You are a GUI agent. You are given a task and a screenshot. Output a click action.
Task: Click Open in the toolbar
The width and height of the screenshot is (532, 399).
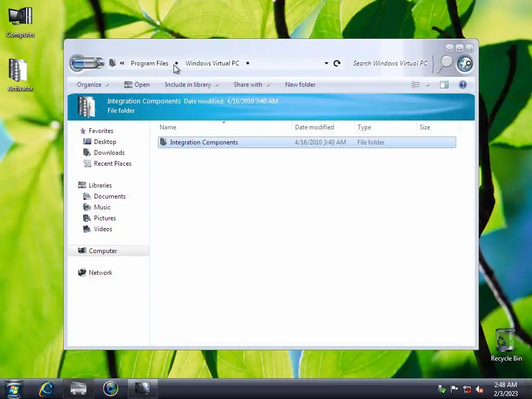click(137, 85)
